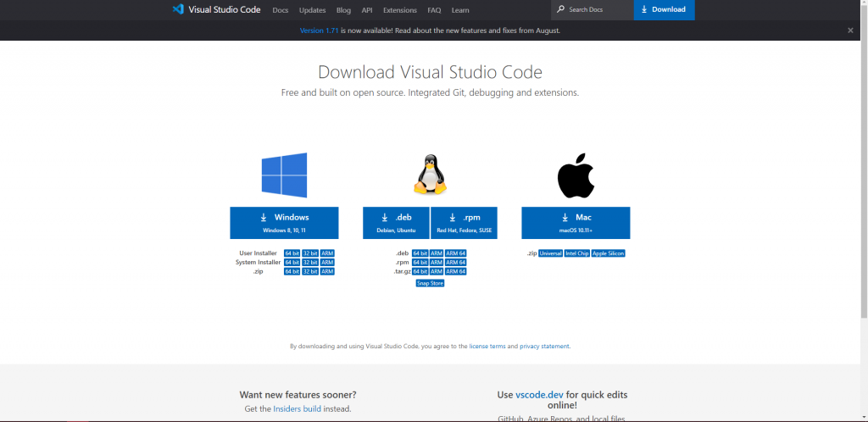Select Linux .tar.gz ARM 64
The height and width of the screenshot is (422, 868).
(455, 271)
